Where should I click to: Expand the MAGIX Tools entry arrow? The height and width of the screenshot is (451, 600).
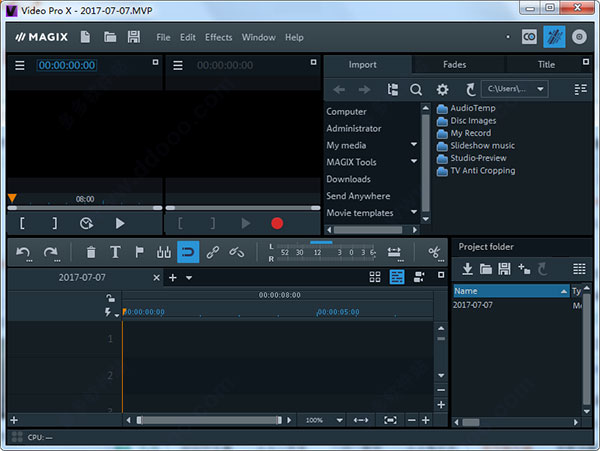tap(414, 161)
